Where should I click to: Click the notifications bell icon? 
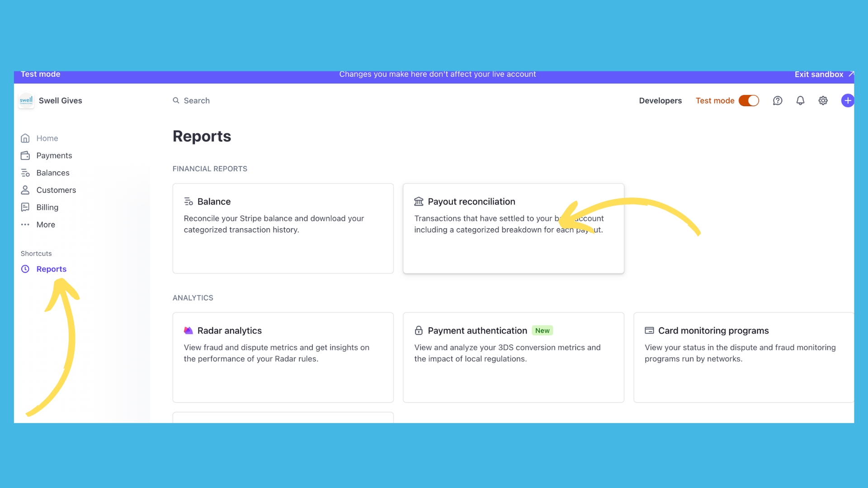tap(800, 100)
